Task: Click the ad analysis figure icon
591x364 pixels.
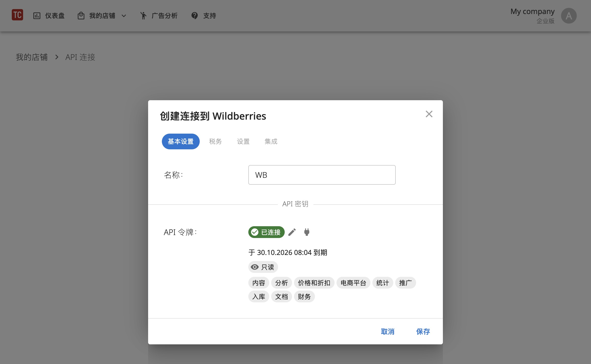Action: click(143, 16)
